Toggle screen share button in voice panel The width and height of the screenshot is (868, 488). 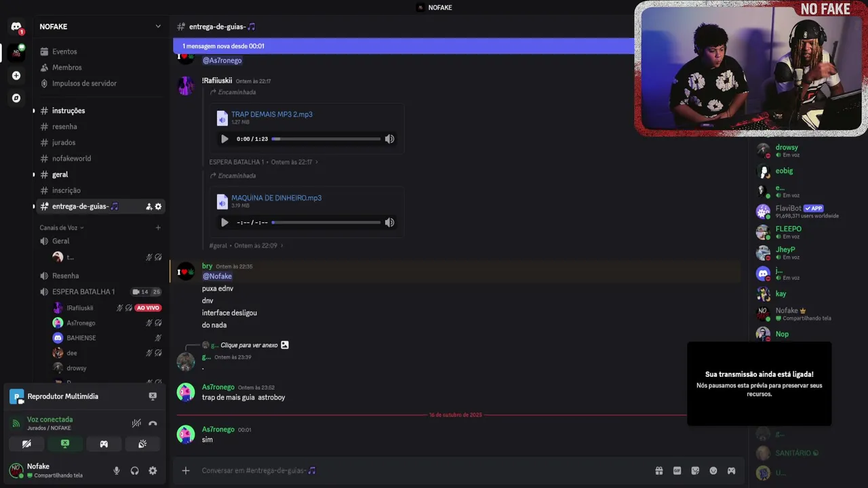click(65, 444)
